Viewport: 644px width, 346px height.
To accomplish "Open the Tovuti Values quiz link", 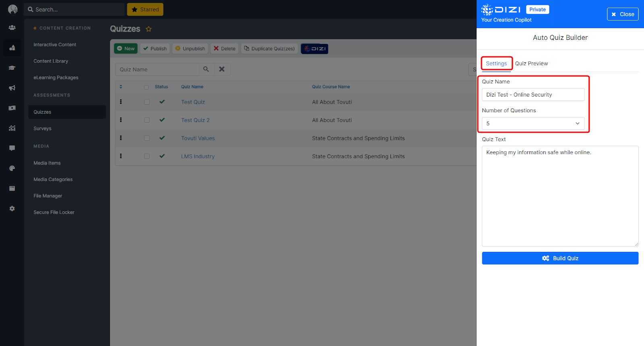I will pos(198,138).
